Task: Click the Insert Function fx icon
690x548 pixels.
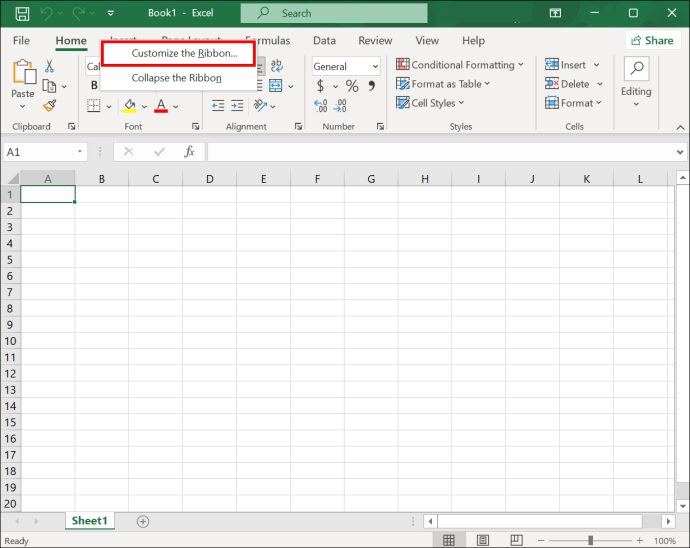Action: pyautogui.click(x=190, y=152)
